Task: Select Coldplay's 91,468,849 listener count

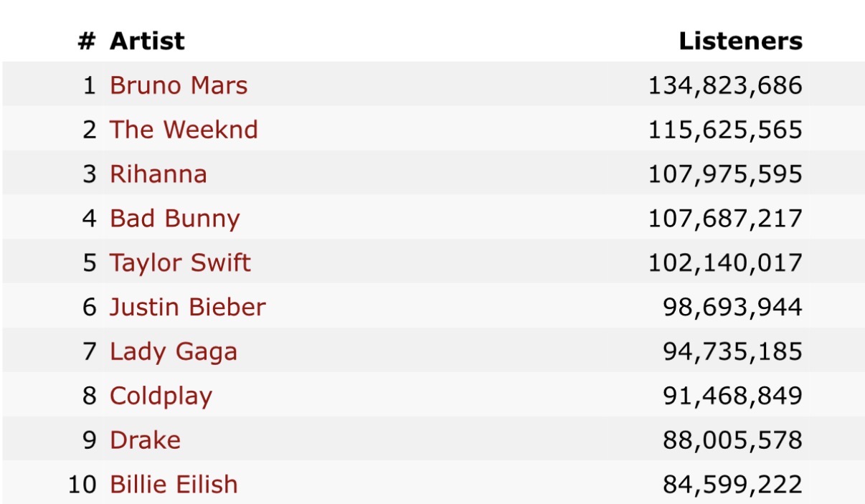Action: coord(732,396)
